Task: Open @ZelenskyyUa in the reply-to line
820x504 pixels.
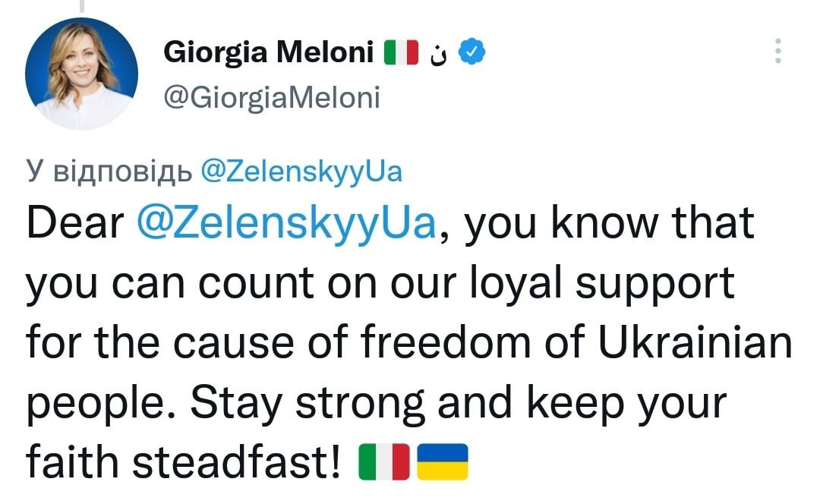Action: (301, 173)
